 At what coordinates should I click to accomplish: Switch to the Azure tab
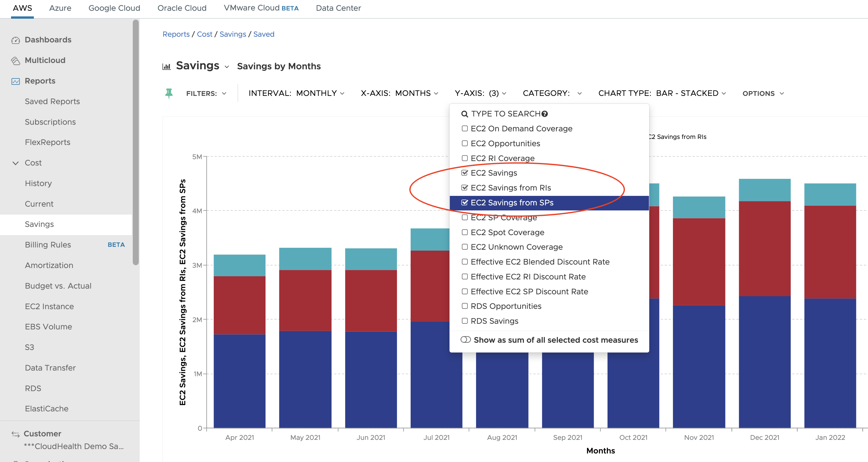click(x=60, y=8)
